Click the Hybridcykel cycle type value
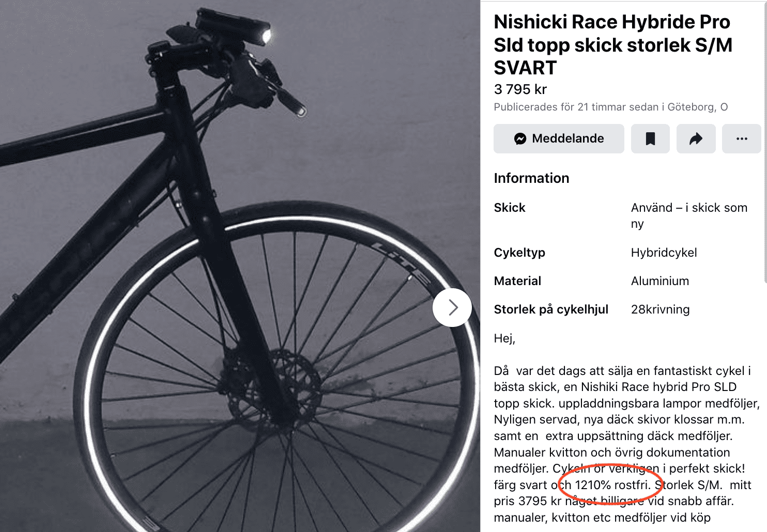This screenshot has height=532, width=767. pos(664,253)
